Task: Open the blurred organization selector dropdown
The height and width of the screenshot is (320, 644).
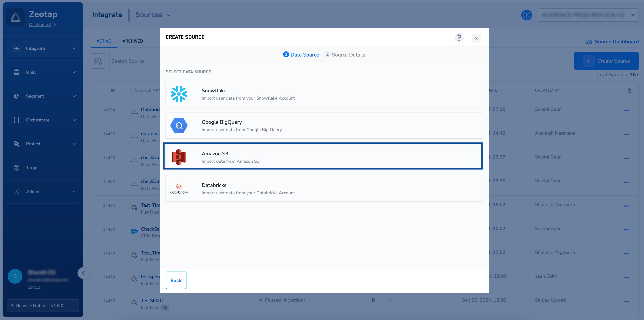Action: pyautogui.click(x=588, y=15)
